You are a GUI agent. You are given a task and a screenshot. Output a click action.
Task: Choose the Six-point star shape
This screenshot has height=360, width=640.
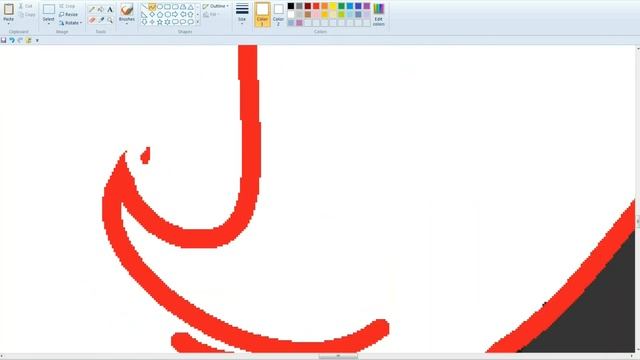[167, 22]
